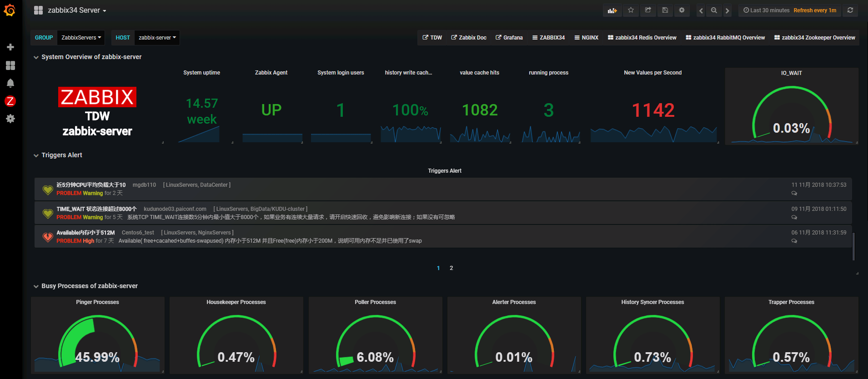The height and width of the screenshot is (379, 868).
Task: Click host Centos6_test in alert list
Action: [x=138, y=233]
